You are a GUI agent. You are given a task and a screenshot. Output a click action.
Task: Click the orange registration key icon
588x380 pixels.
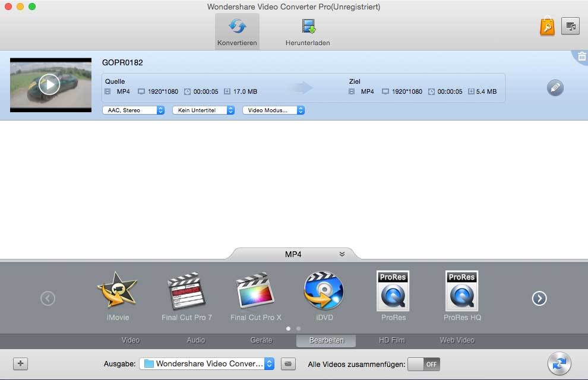(547, 26)
